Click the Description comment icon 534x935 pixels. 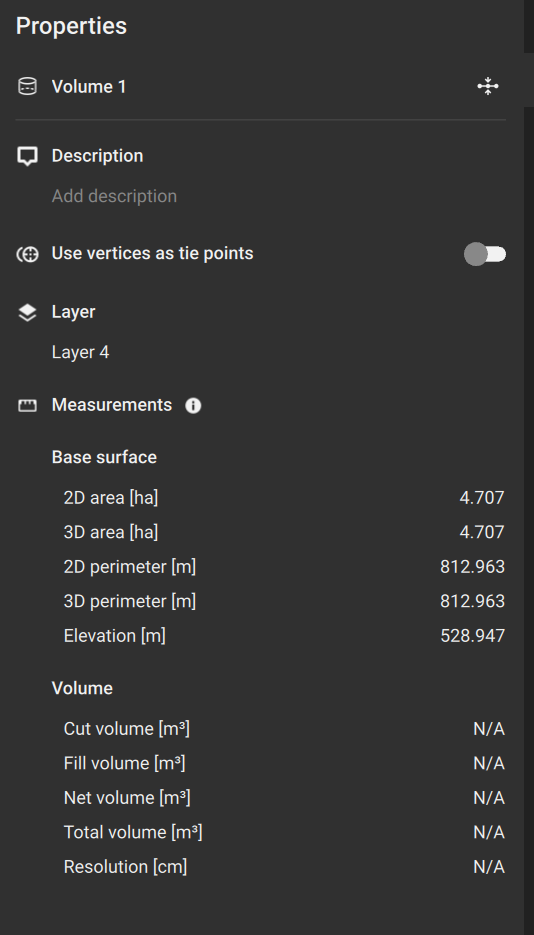point(27,156)
